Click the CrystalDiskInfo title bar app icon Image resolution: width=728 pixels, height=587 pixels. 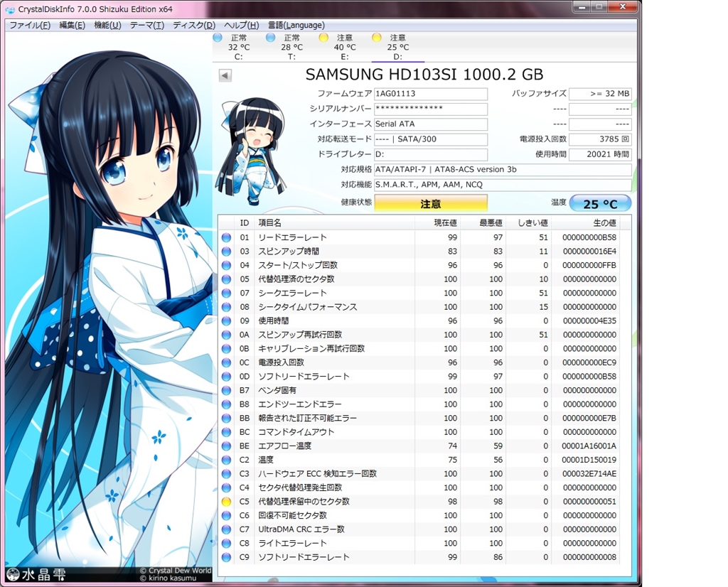[x=10, y=10]
